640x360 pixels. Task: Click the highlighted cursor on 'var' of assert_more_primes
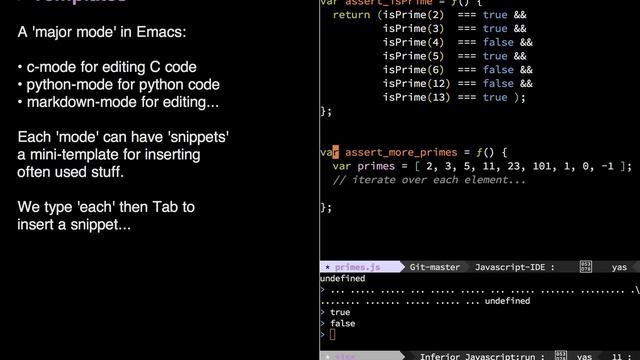pyautogui.click(x=336, y=152)
